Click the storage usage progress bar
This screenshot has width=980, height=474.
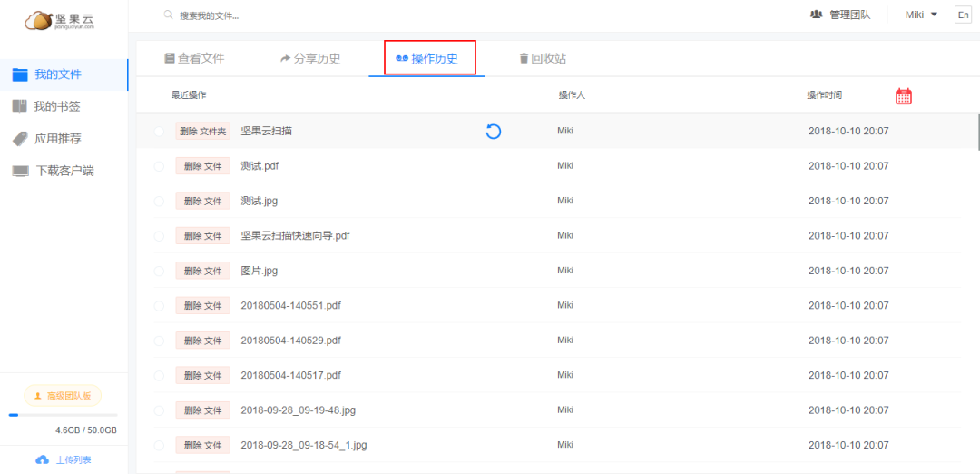pyautogui.click(x=64, y=415)
